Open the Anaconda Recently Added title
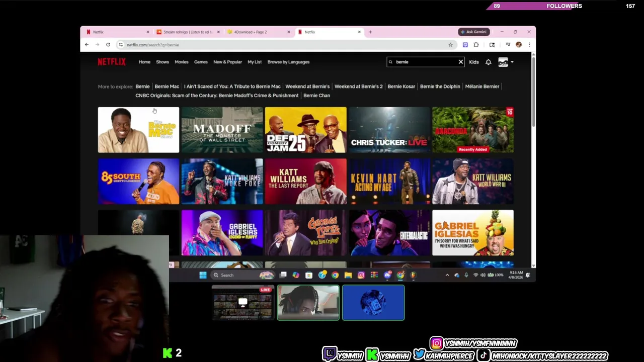 point(472,130)
